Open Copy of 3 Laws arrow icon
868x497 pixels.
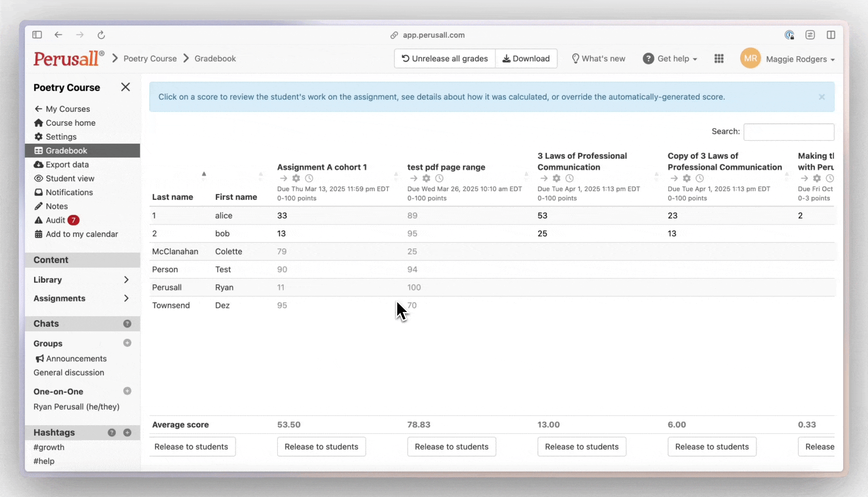(x=674, y=179)
